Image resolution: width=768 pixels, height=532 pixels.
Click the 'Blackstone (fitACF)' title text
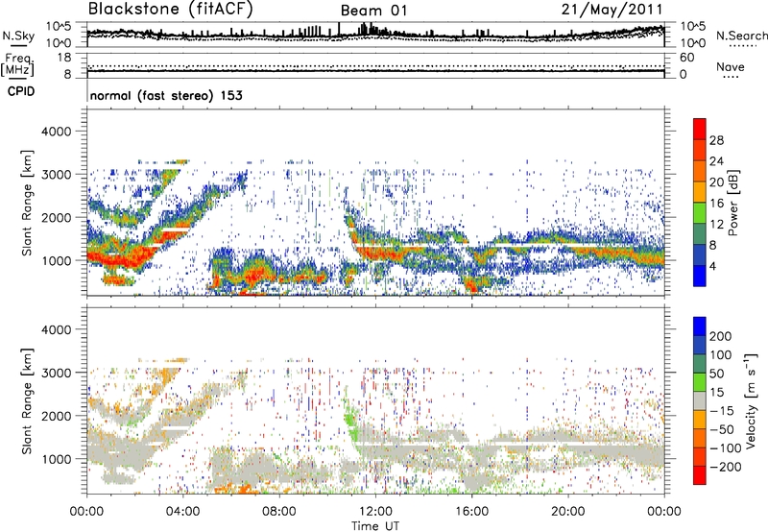point(171,10)
